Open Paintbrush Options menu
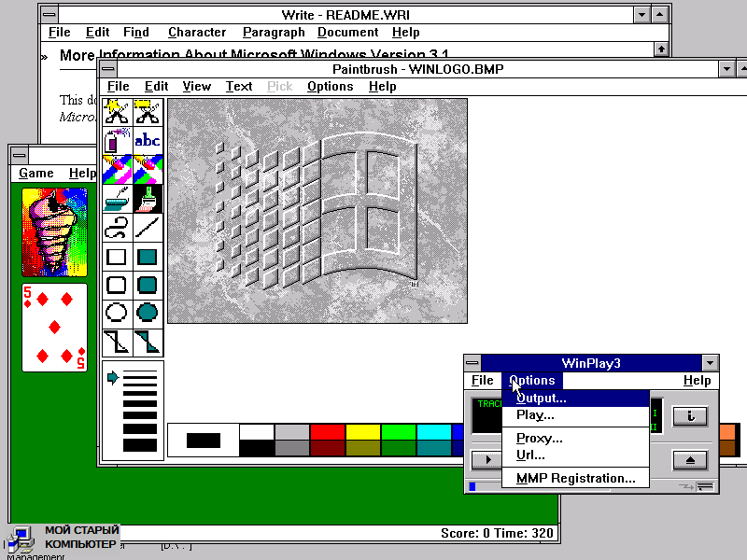This screenshot has height=560, width=747. [330, 87]
